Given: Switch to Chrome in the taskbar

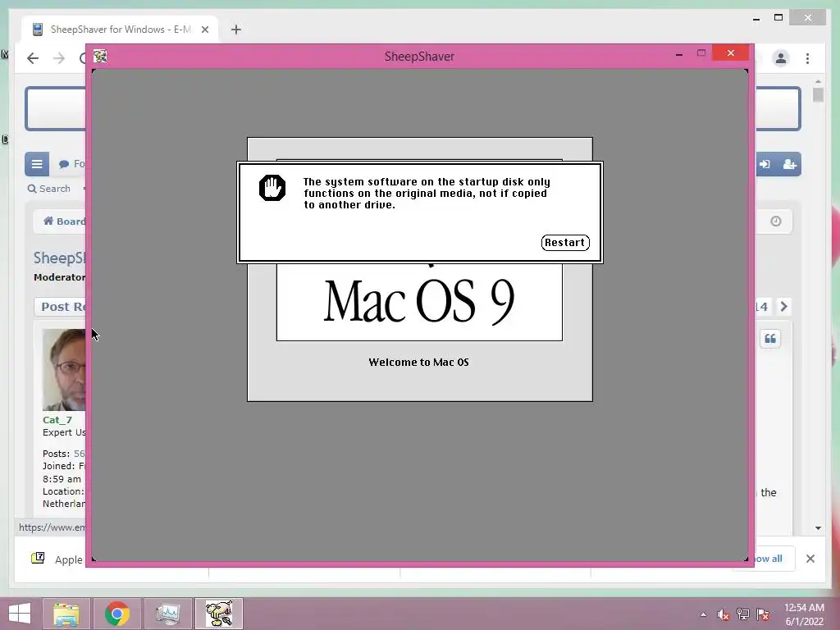Looking at the screenshot, I should [x=117, y=614].
